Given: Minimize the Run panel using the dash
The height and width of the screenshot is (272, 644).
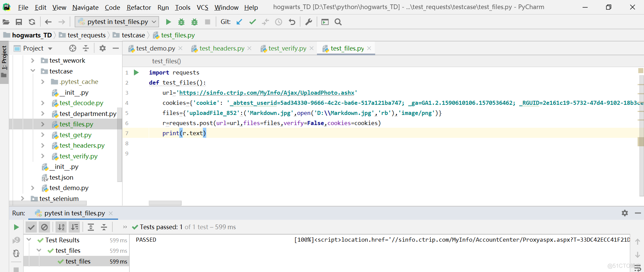Looking at the screenshot, I should (638, 213).
